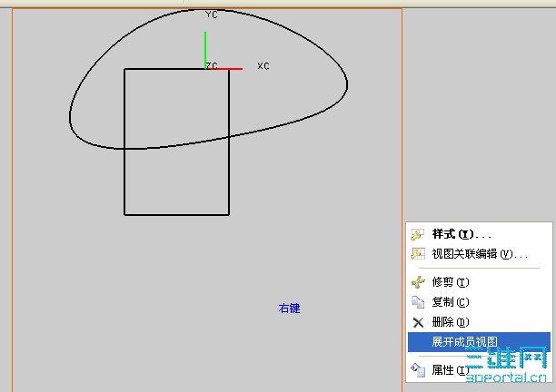Choose 删除(D) delete menu entry

pos(479,322)
